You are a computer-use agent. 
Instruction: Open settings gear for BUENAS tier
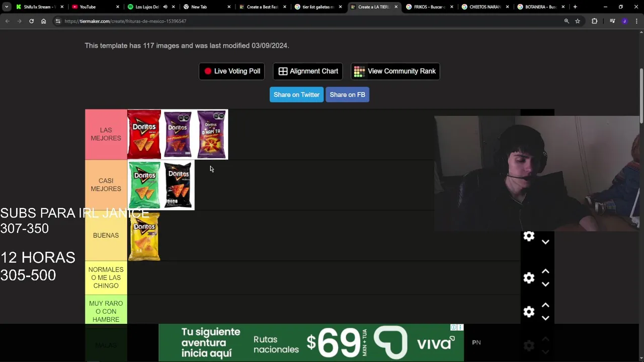click(x=529, y=236)
